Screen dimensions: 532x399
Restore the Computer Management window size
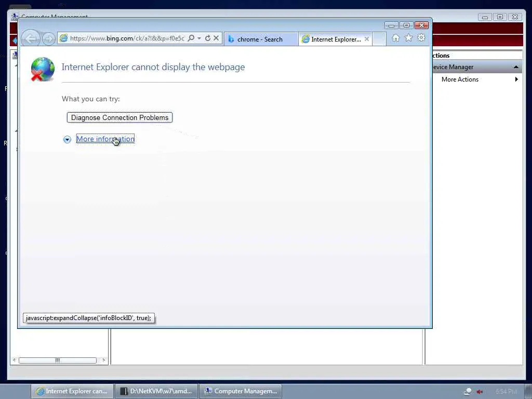point(500,17)
